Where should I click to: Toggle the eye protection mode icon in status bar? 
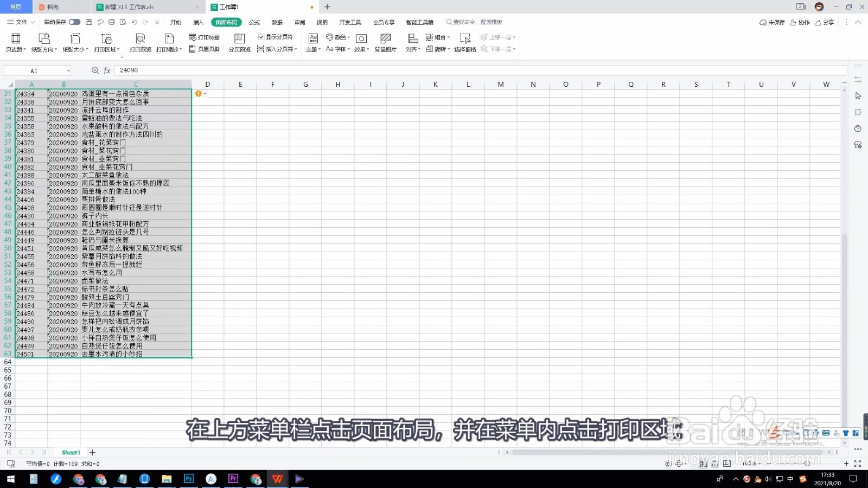pyautogui.click(x=668, y=464)
